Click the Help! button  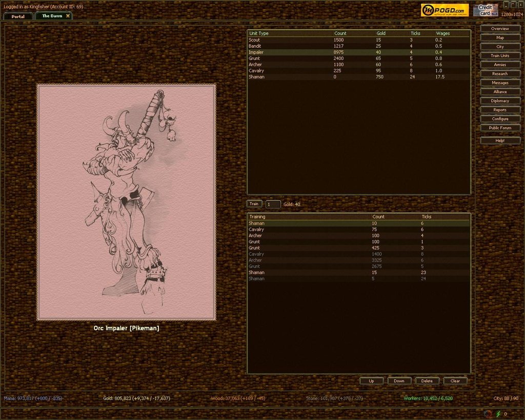tap(500, 141)
